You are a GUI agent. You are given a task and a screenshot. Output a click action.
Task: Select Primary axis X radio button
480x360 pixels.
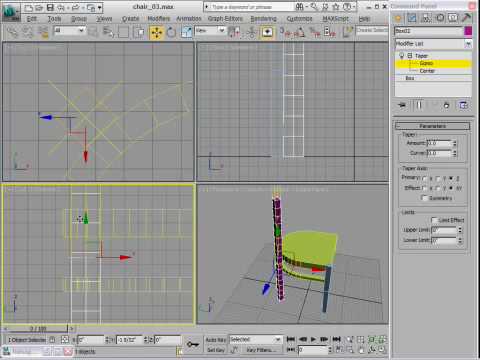[424, 179]
